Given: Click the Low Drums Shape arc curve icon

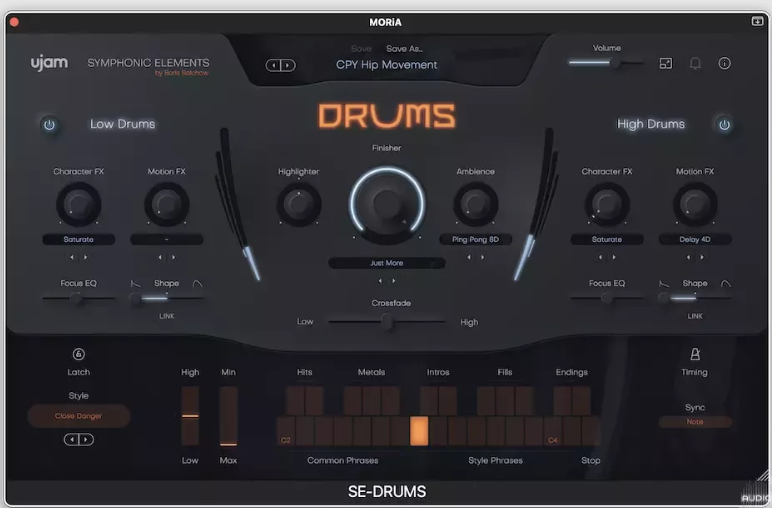Looking at the screenshot, I should [197, 284].
